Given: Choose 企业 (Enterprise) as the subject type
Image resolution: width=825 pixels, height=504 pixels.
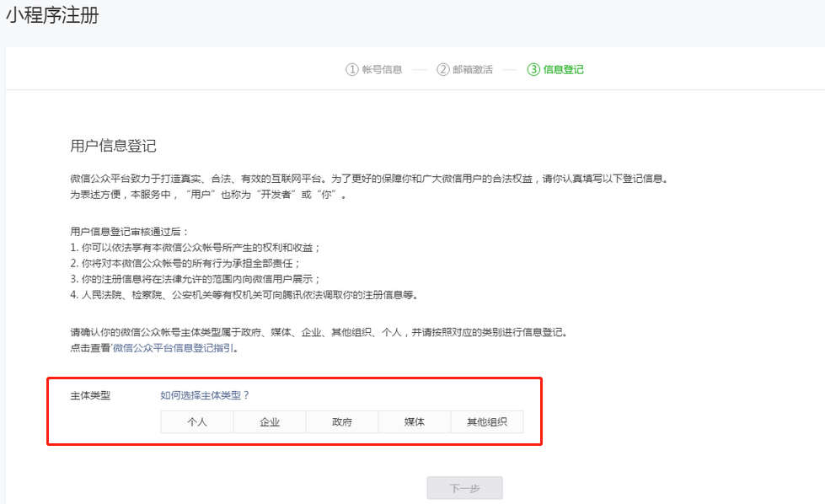Looking at the screenshot, I should click(269, 421).
